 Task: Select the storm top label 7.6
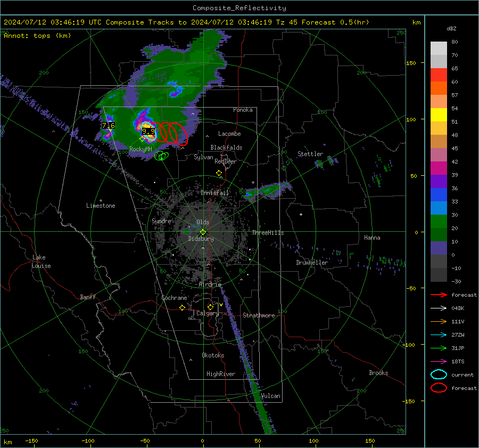tap(109, 125)
